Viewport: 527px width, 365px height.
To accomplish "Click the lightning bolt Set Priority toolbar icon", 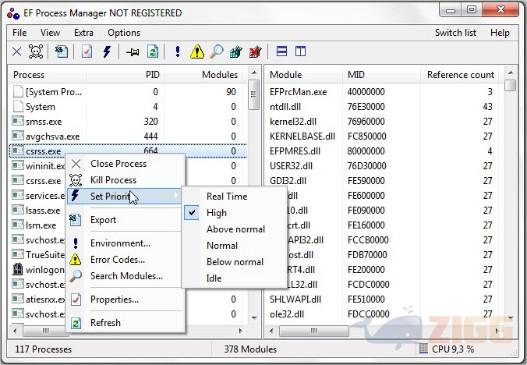I will point(107,52).
